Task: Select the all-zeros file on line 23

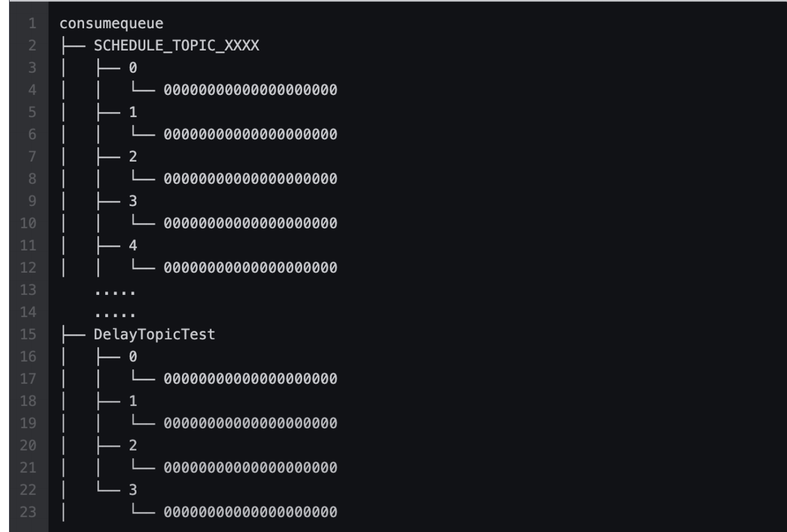Action: [250, 512]
